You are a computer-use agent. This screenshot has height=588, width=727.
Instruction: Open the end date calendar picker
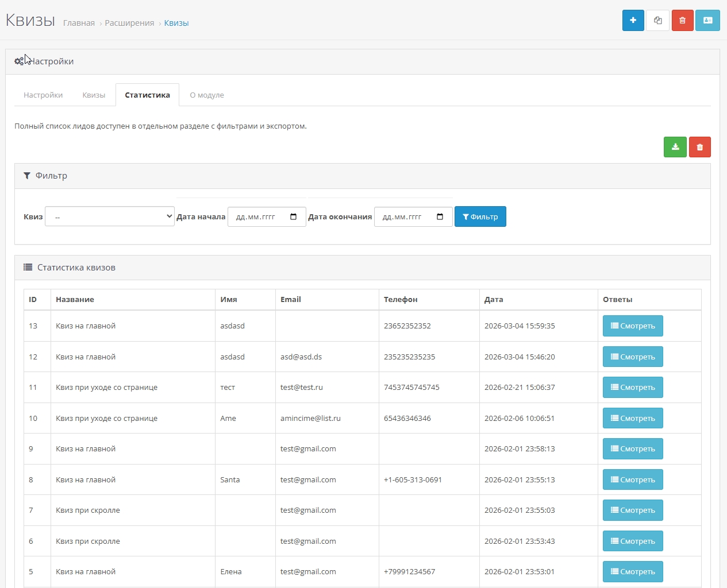coord(440,217)
